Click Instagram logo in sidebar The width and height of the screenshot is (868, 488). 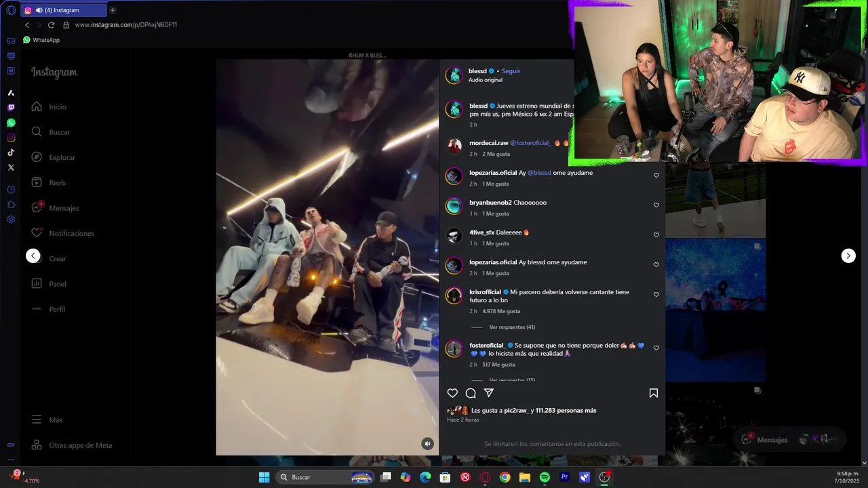click(54, 73)
